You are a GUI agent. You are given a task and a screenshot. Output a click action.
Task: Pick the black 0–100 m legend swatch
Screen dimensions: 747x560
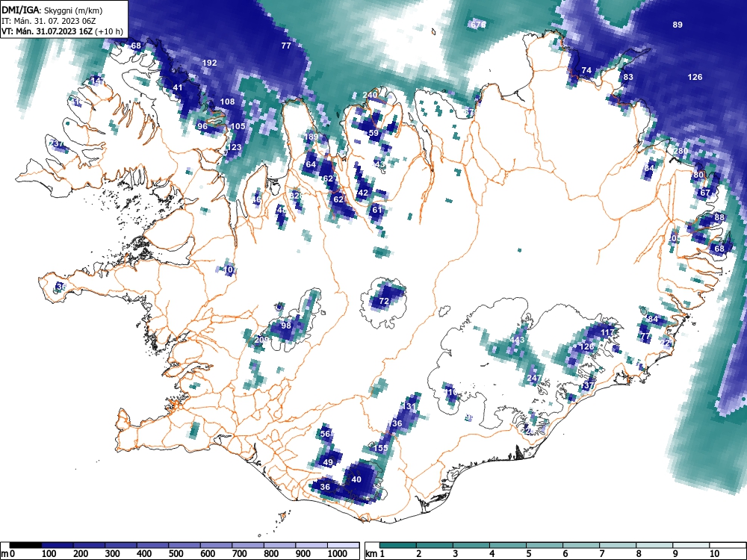point(25,545)
